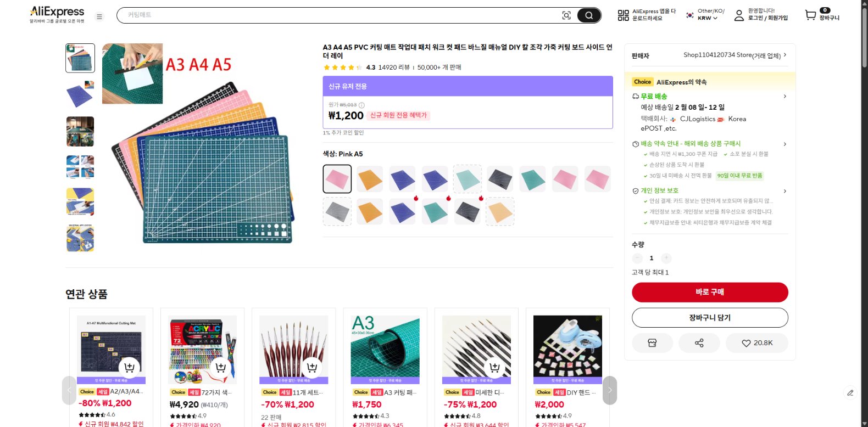
Task: Expand the 개인 정보 보호 section chevron
Action: click(784, 191)
